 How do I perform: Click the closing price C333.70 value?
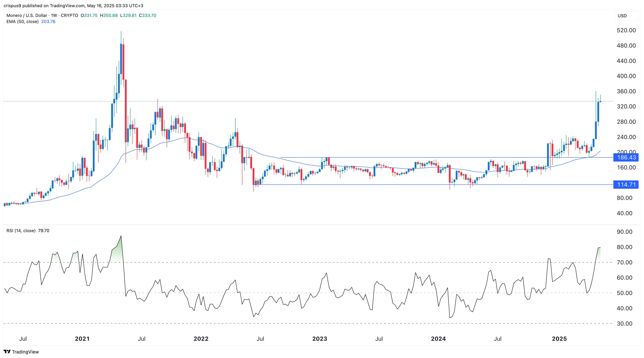[148, 15]
